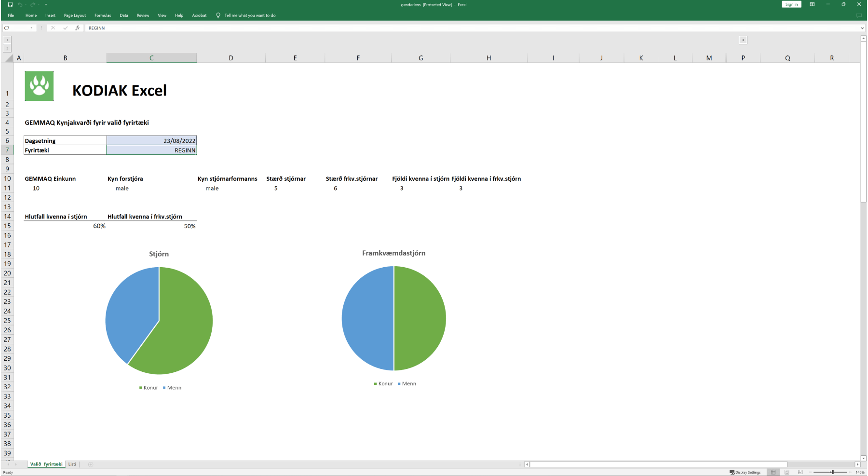Click the lightbulb Tell Me icon

[218, 15]
